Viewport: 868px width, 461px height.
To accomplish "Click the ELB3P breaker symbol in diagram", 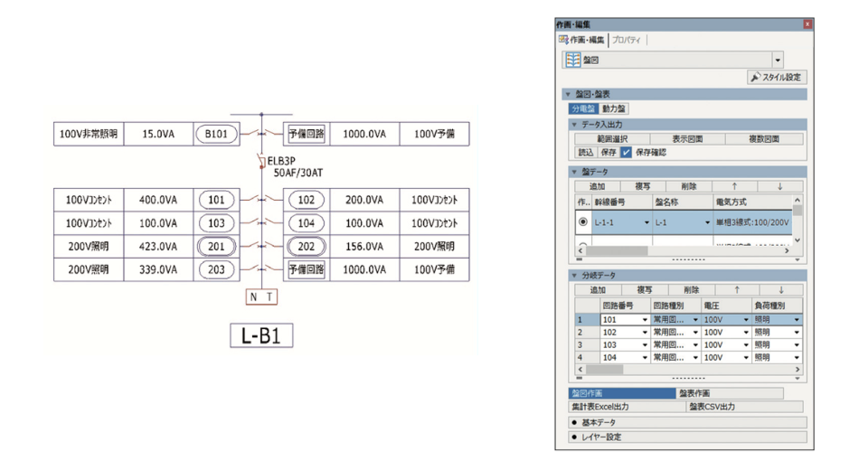I will coord(261,163).
